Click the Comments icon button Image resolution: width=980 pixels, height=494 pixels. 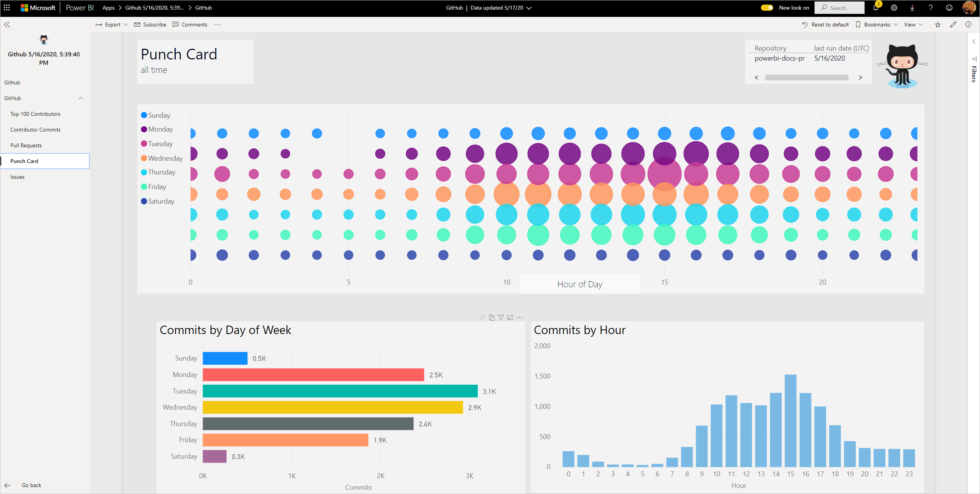189,25
